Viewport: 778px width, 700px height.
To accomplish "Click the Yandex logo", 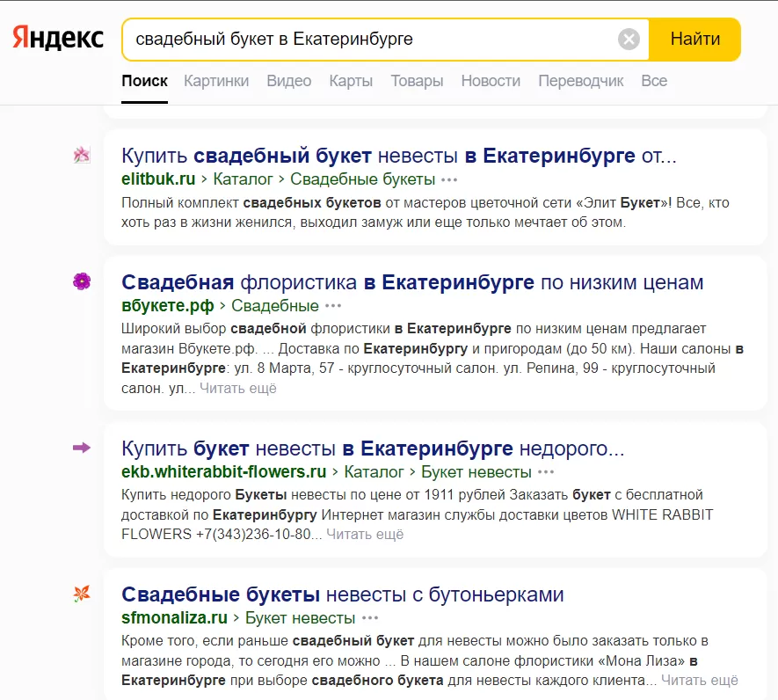I will [57, 39].
